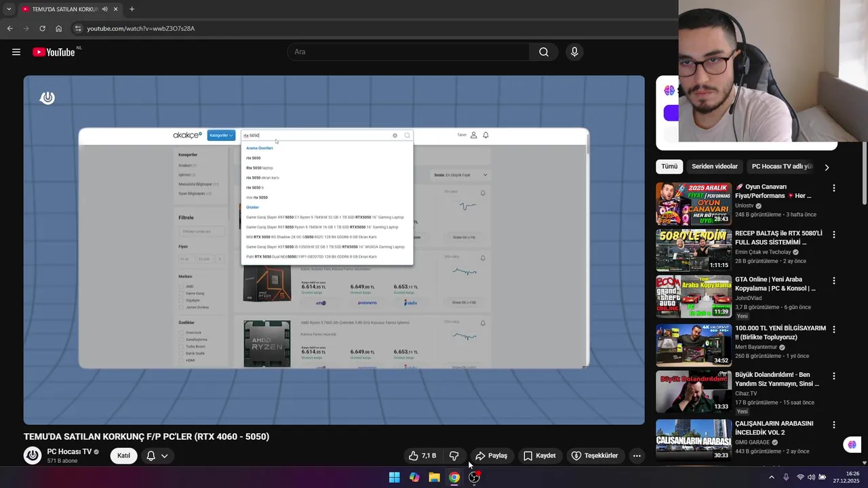Open options for Büyük Dolandırıldım video
Image resolution: width=868 pixels, height=488 pixels.
(834, 375)
